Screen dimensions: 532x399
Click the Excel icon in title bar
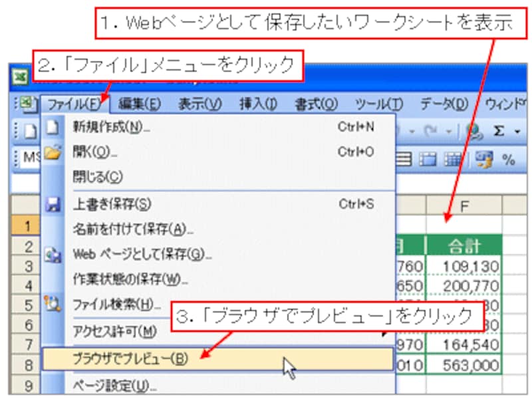(x=20, y=77)
